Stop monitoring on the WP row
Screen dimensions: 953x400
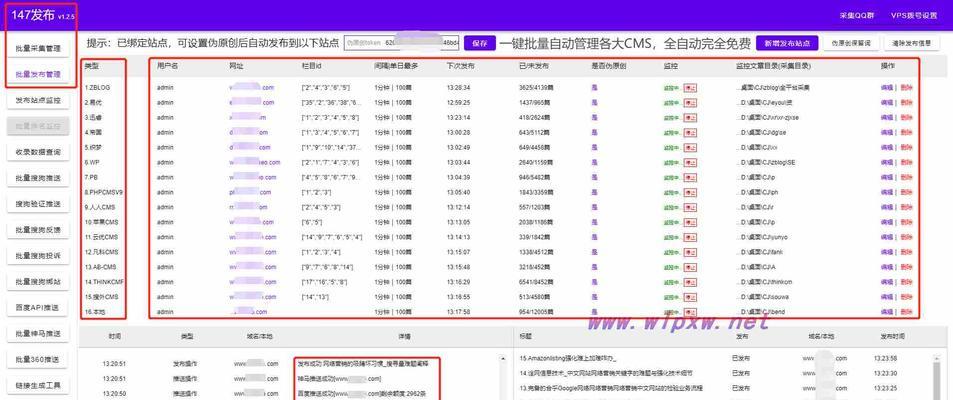click(690, 162)
